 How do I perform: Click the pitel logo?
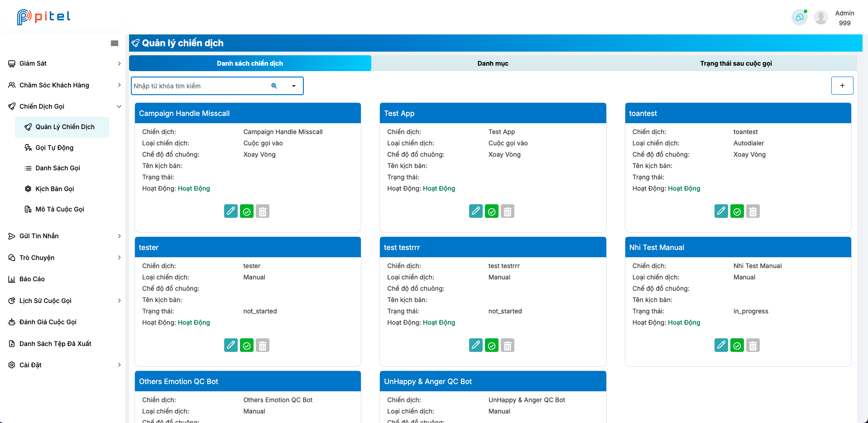(43, 17)
